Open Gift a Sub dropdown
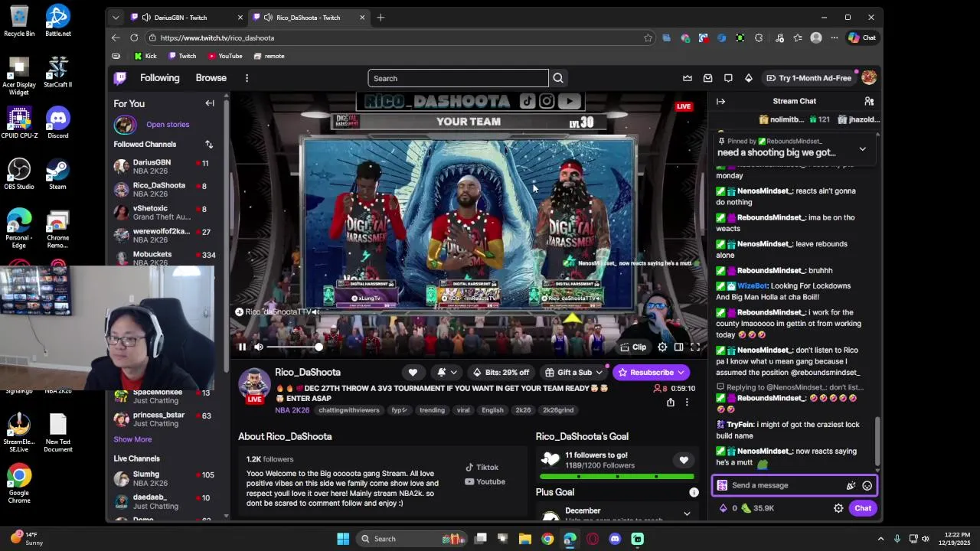Screen dimensions: 980x551 (x=573, y=372)
